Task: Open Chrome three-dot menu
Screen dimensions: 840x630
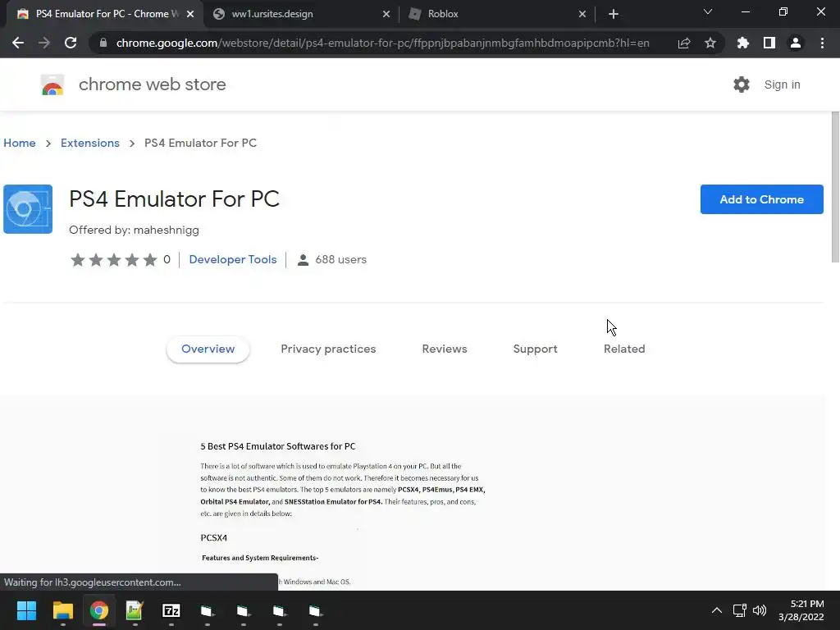Action: coord(822,43)
